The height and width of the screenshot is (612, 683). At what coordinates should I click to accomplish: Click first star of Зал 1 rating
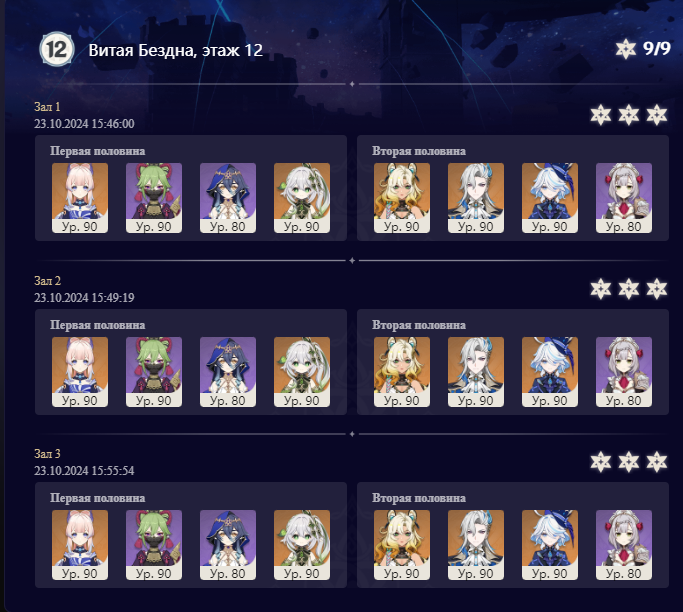click(601, 115)
